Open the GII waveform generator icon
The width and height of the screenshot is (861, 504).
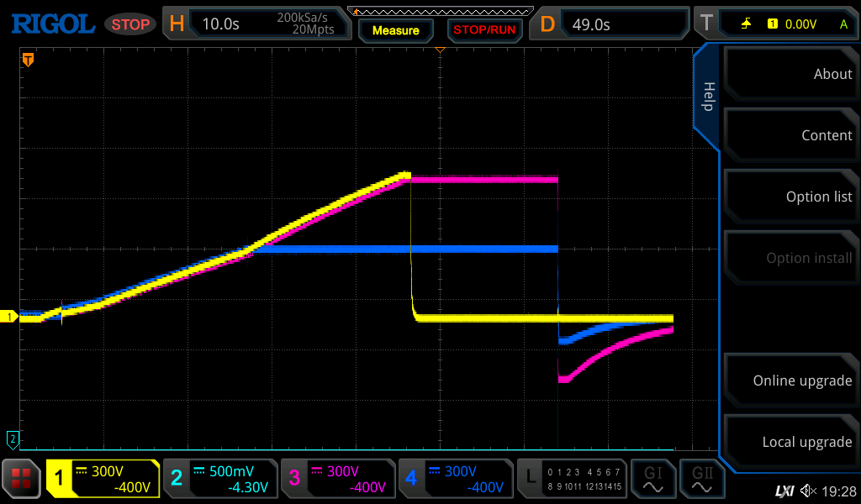tap(701, 479)
